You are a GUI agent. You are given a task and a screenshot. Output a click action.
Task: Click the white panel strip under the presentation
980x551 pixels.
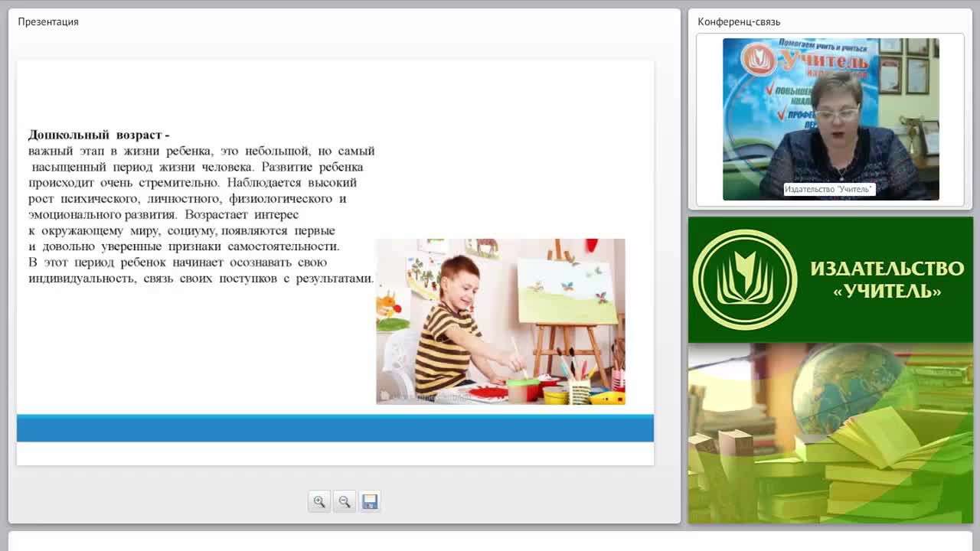tap(490, 541)
